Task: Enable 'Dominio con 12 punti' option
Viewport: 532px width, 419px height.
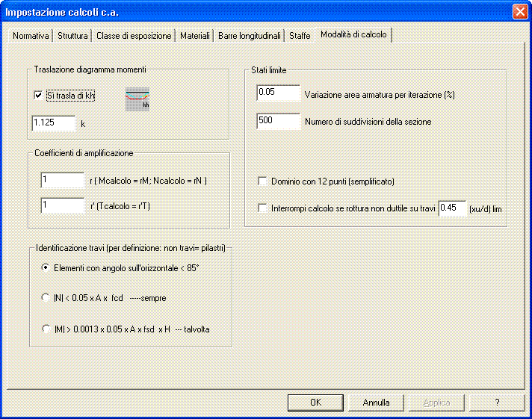Action: click(262, 181)
